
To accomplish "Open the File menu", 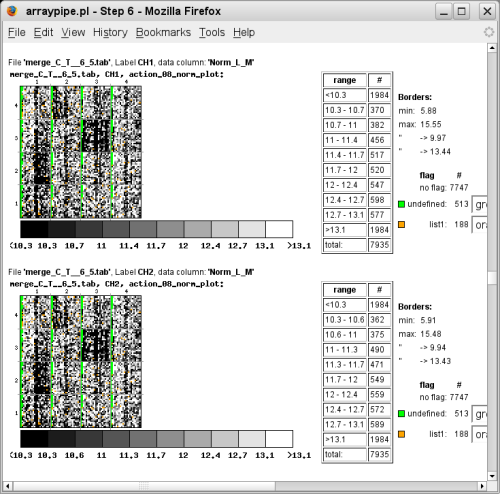I will (x=17, y=32).
